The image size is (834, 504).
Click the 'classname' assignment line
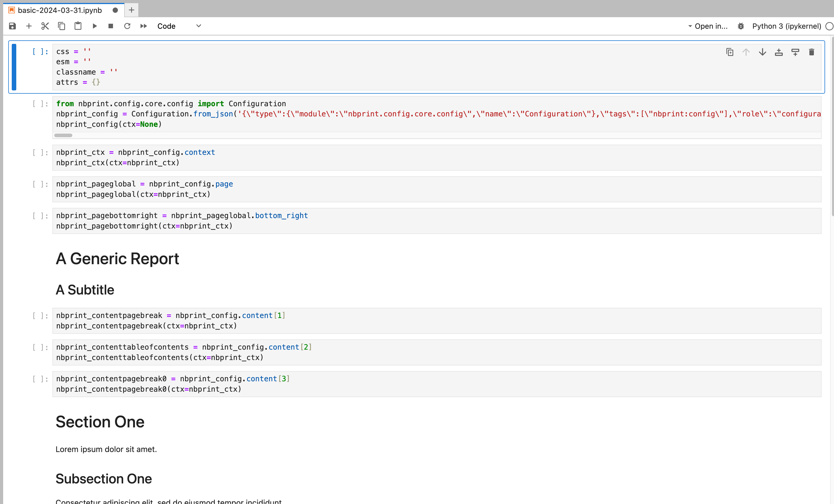point(87,72)
